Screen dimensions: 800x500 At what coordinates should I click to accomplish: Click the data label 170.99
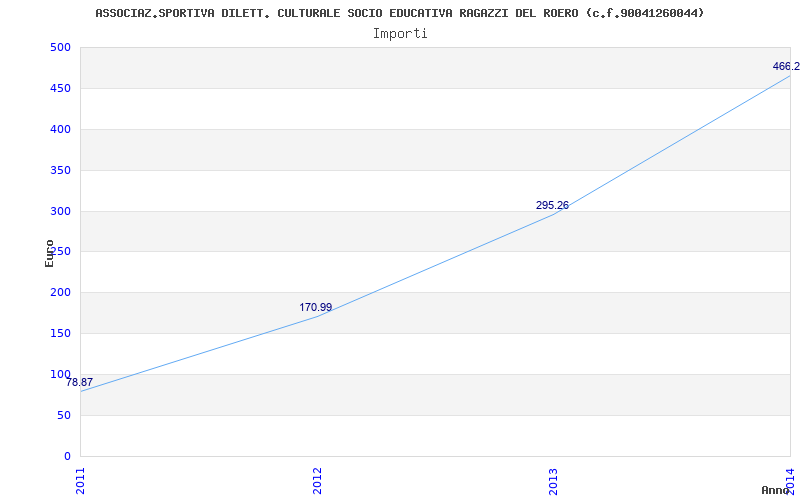(315, 307)
